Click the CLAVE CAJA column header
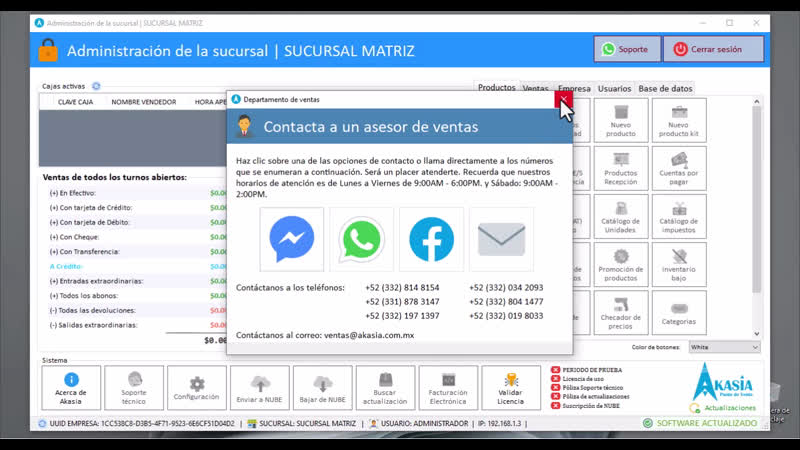The height and width of the screenshot is (450, 800). click(76, 102)
